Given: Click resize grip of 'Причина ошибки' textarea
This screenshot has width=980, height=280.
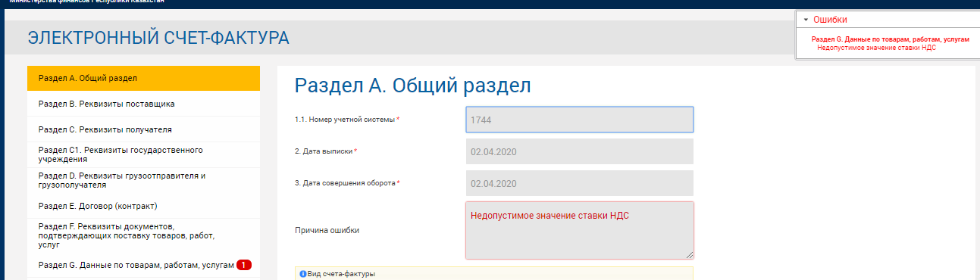Looking at the screenshot, I should pos(689,255).
